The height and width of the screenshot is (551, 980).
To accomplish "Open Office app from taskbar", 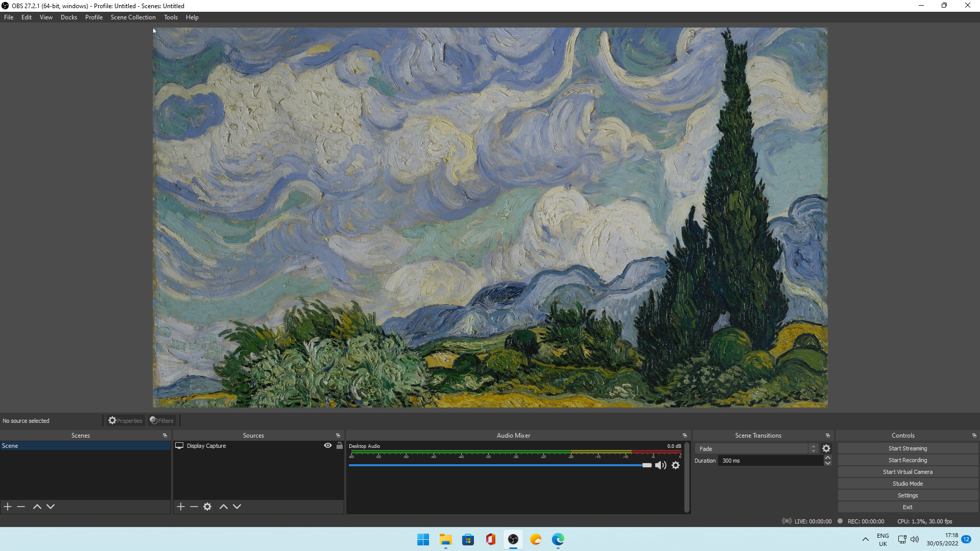I will 491,540.
